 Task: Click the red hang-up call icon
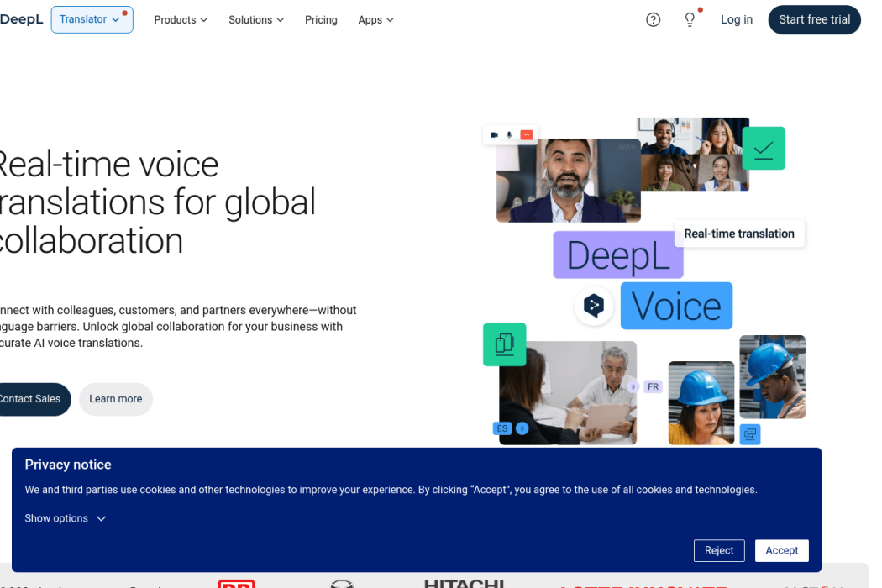[527, 135]
